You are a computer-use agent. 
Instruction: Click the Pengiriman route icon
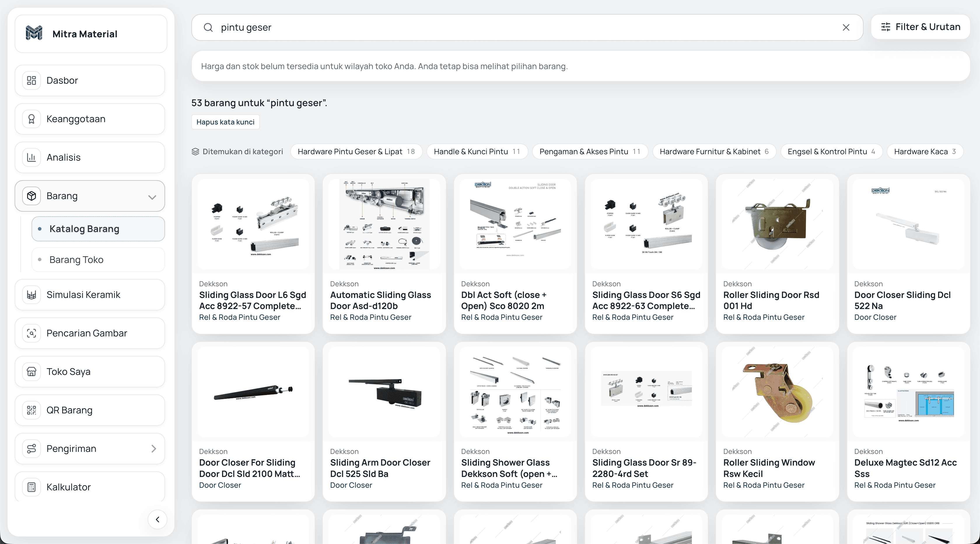click(x=32, y=449)
